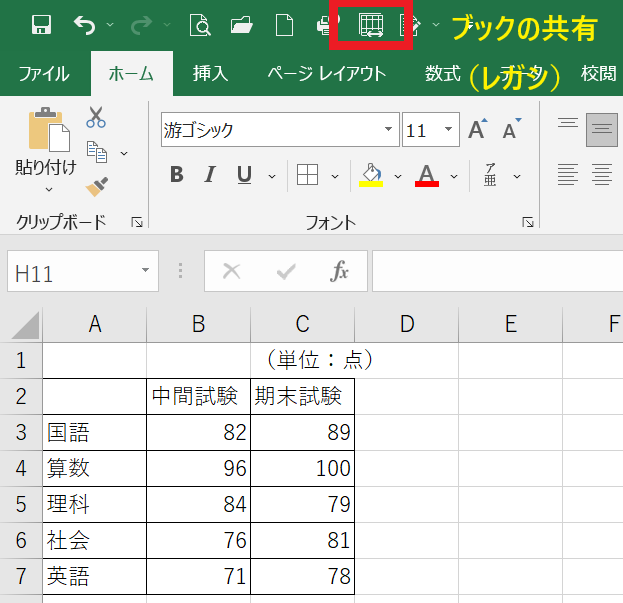623x603 pixels.
Task: Select cell containing 期末試験
Action: (x=302, y=396)
